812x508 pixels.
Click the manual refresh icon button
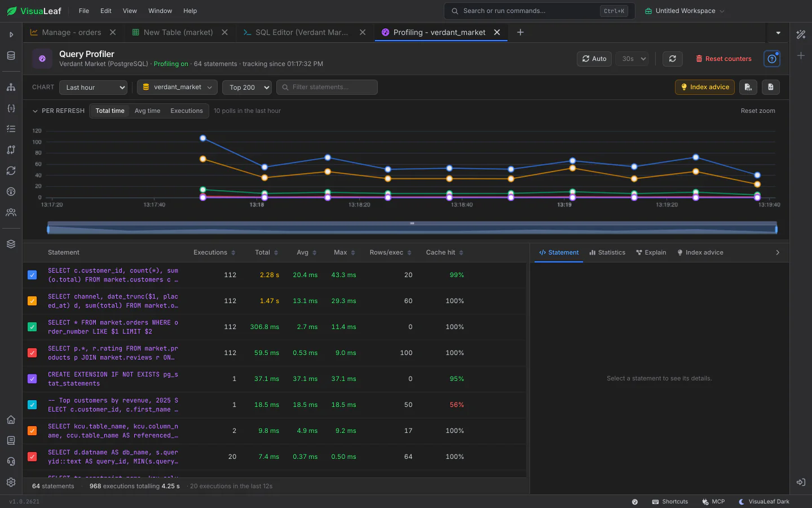672,59
